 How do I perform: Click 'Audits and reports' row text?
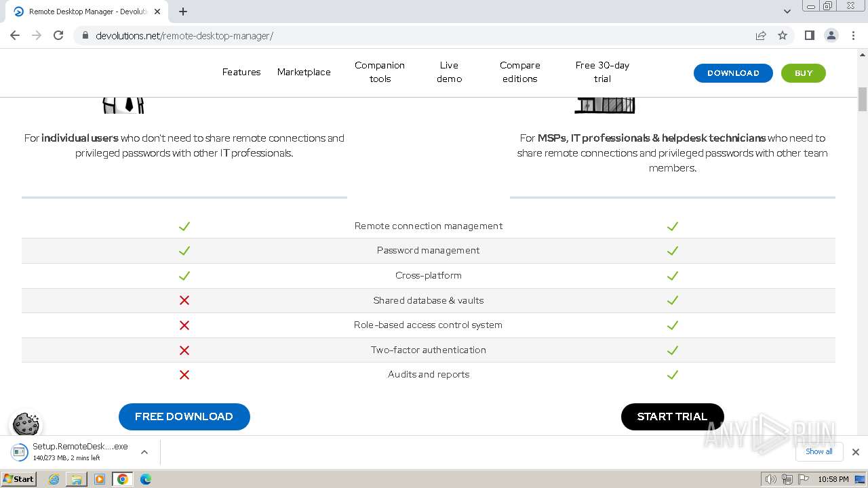click(429, 374)
